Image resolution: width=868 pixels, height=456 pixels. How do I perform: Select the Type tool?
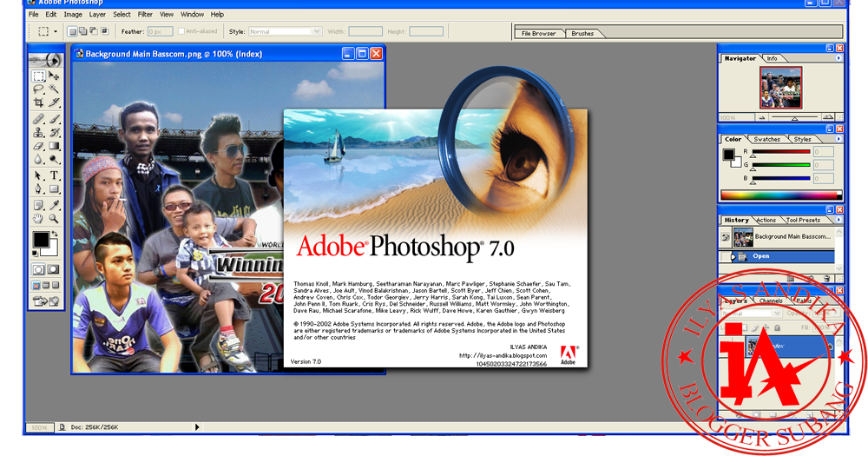(x=54, y=176)
